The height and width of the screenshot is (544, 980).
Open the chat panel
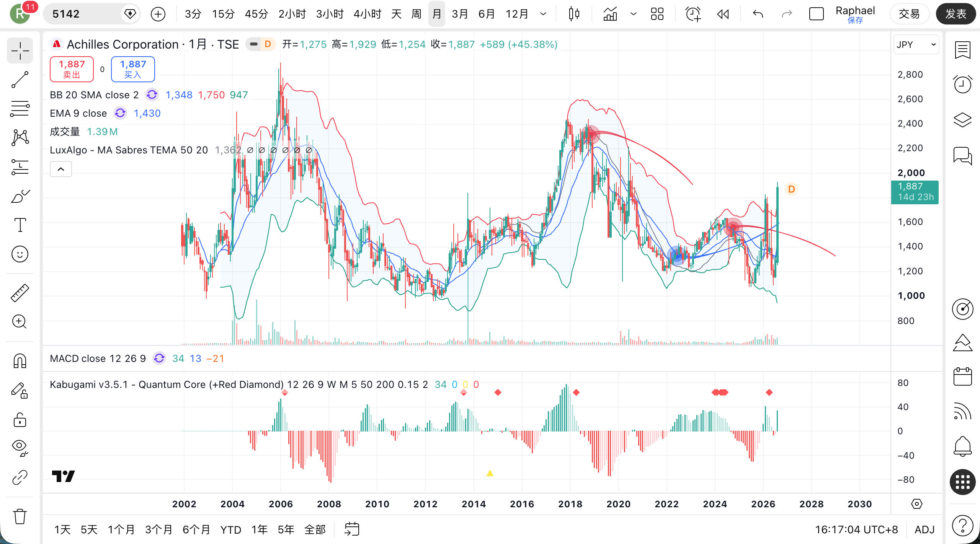[962, 155]
